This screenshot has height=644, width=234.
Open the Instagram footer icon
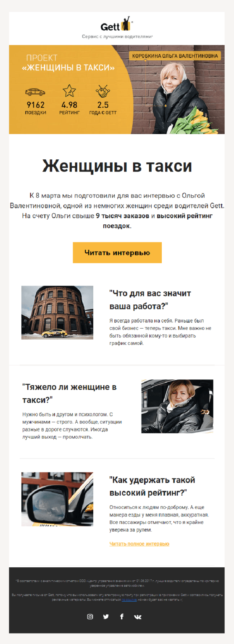[x=90, y=616]
